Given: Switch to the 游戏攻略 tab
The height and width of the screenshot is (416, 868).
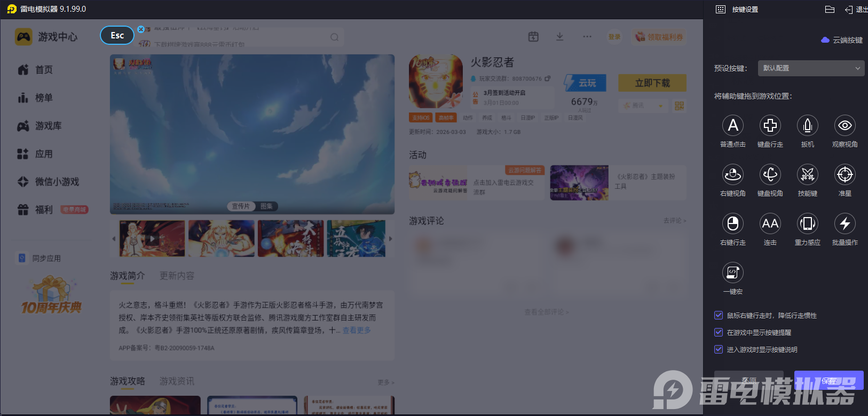Looking at the screenshot, I should point(127,381).
